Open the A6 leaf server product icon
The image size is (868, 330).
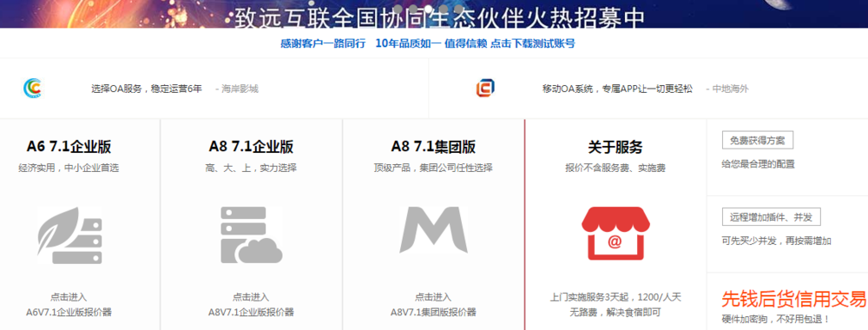69,235
